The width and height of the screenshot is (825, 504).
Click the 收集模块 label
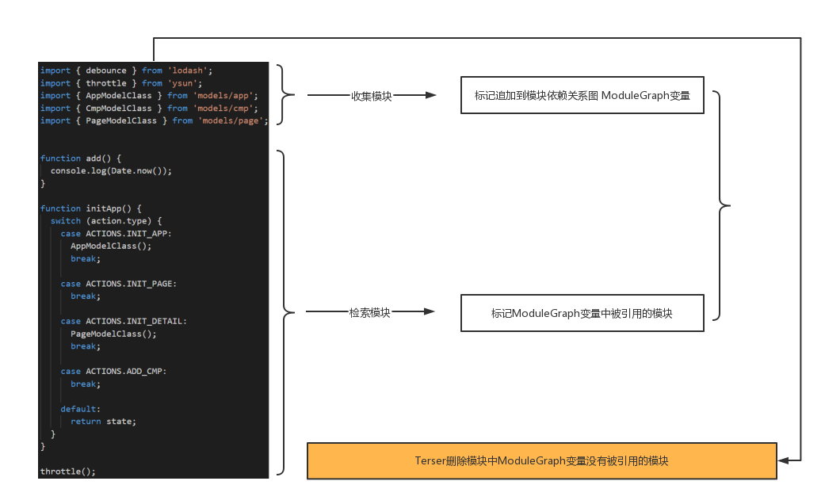[x=372, y=96]
